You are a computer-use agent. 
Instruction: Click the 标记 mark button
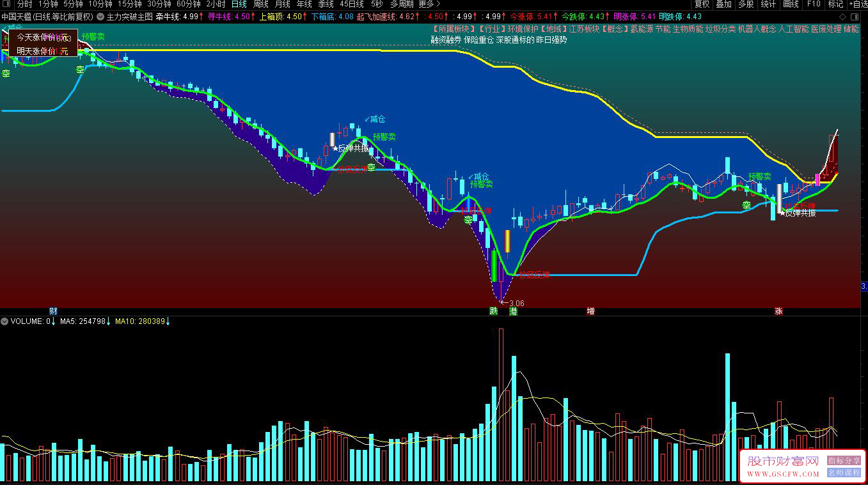(835, 4)
